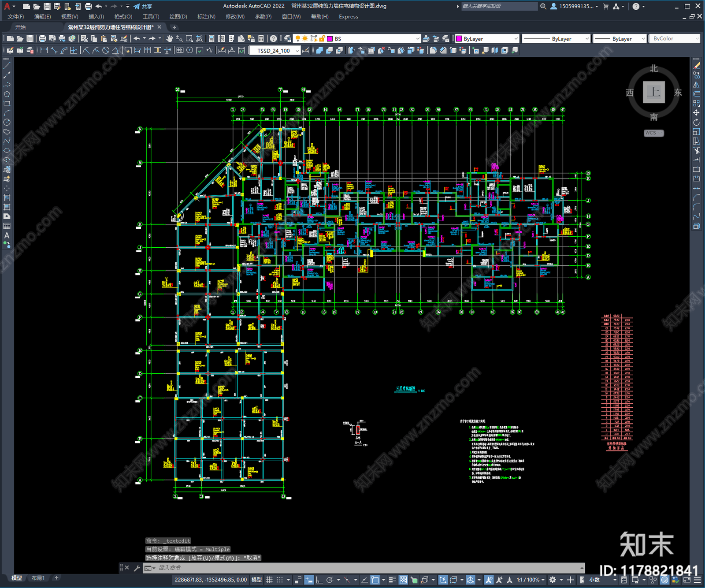Select the Hatch tool in left toolbar

[7, 197]
